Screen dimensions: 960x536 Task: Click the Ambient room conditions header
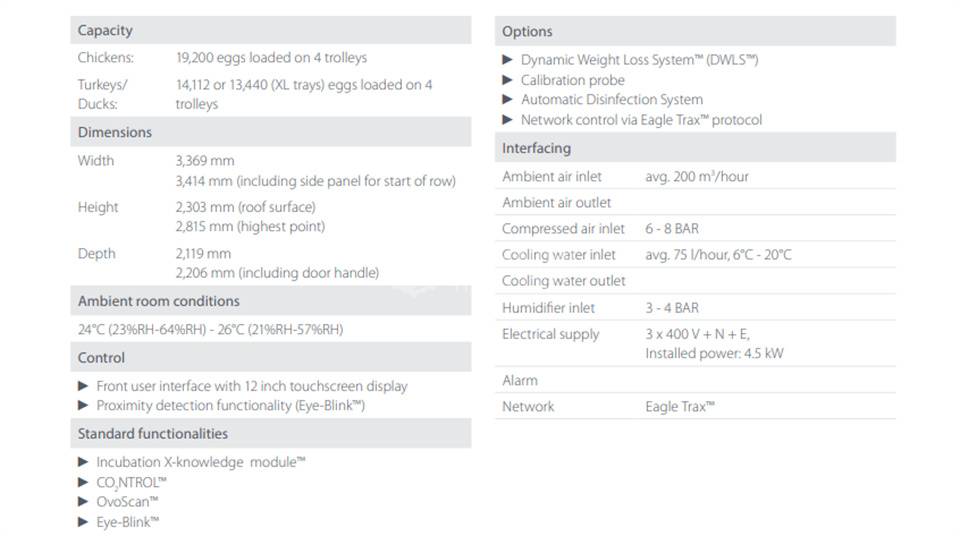(271, 301)
